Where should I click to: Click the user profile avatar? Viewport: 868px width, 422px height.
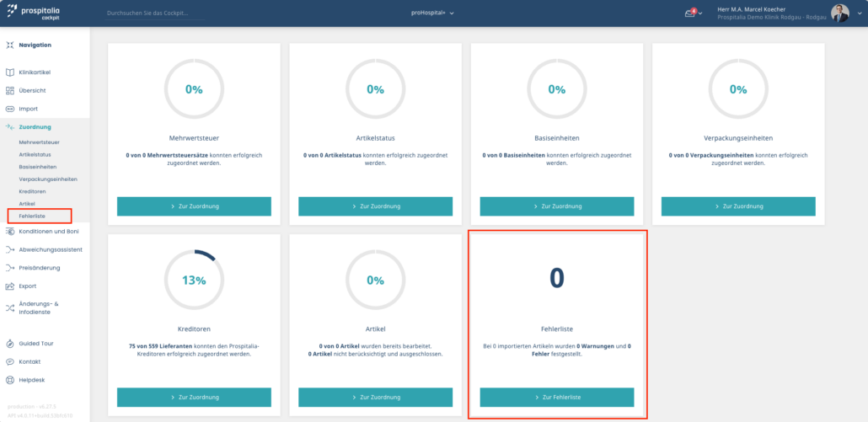(x=839, y=13)
